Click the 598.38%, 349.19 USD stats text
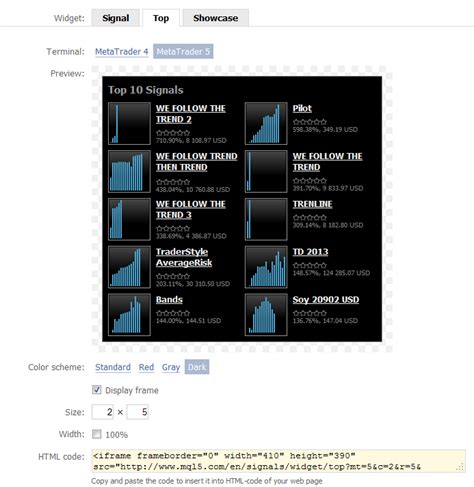Image resolution: width=474 pixels, height=487 pixels. click(325, 129)
